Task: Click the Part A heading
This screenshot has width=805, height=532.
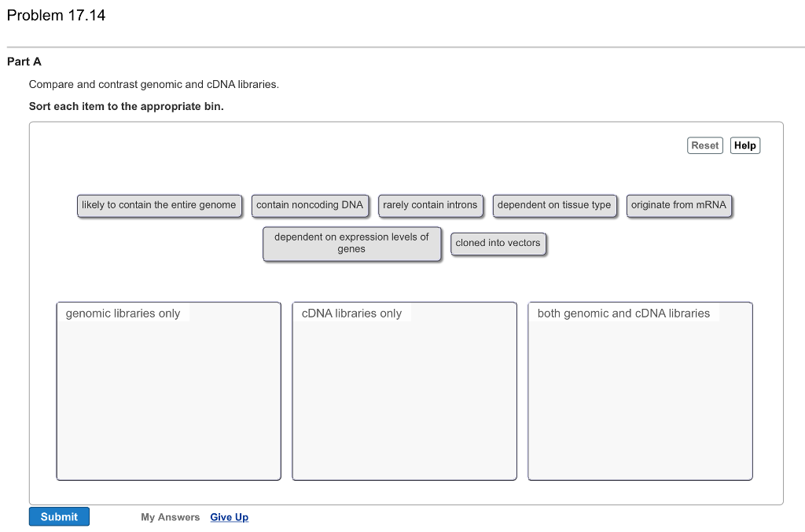Action: point(24,61)
